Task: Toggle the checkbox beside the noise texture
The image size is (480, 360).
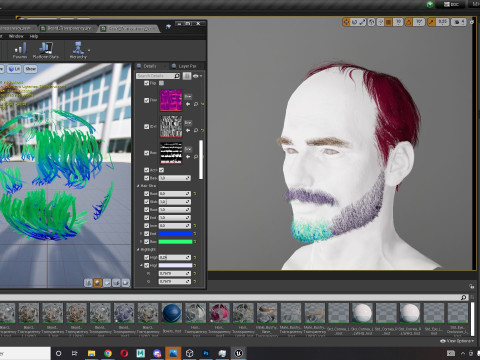Action: (146, 127)
